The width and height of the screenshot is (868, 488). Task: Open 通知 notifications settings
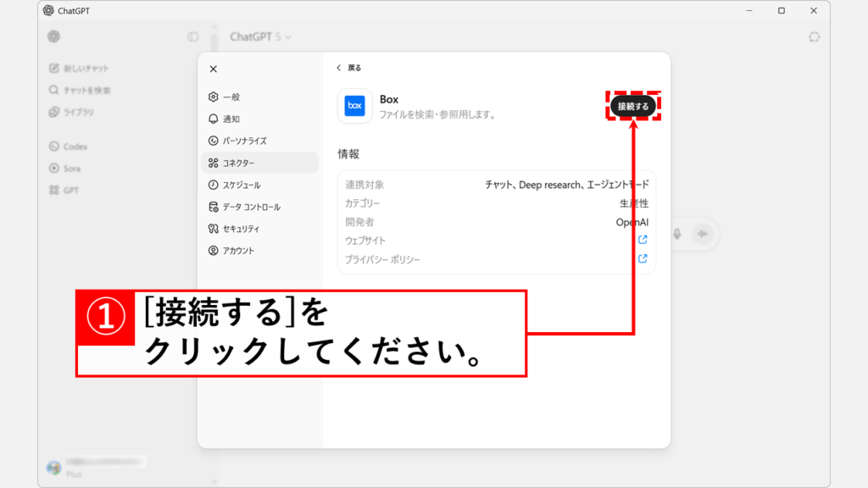pyautogui.click(x=259, y=119)
